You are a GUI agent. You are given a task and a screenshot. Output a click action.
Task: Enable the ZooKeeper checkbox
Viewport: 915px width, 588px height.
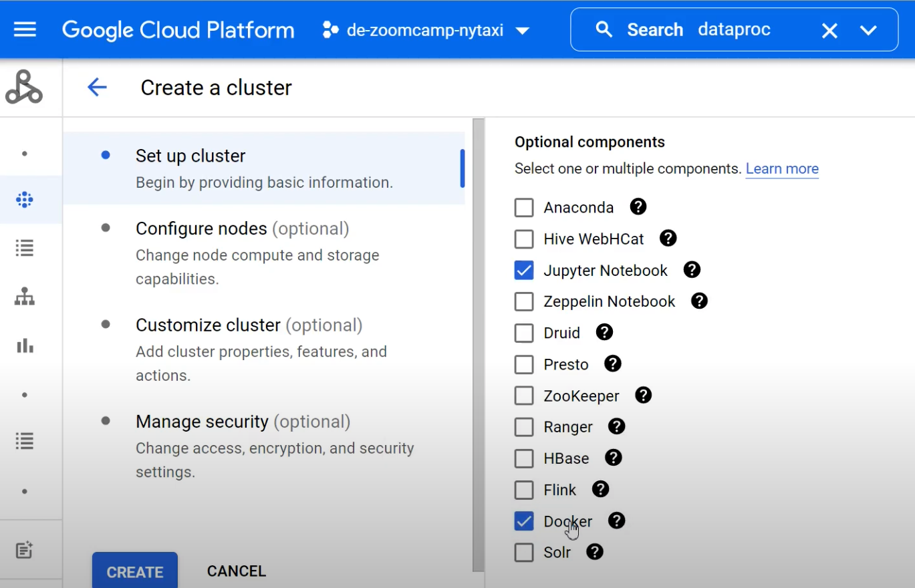click(524, 396)
